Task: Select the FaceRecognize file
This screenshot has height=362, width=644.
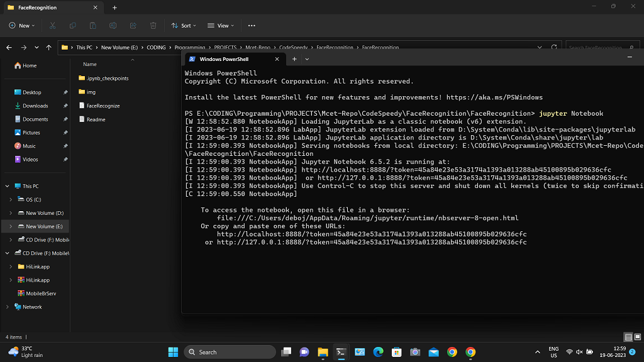Action: [99, 106]
